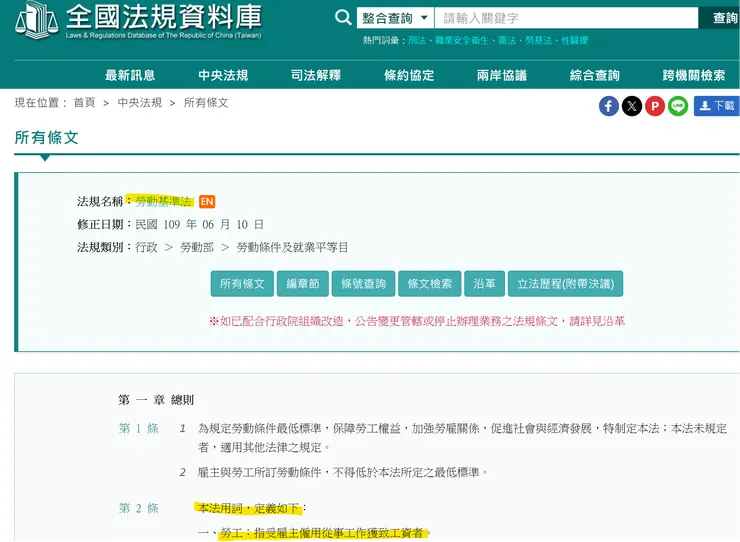Select the 憲法 hot keyword
This screenshot has height=542, width=740.
coord(507,41)
